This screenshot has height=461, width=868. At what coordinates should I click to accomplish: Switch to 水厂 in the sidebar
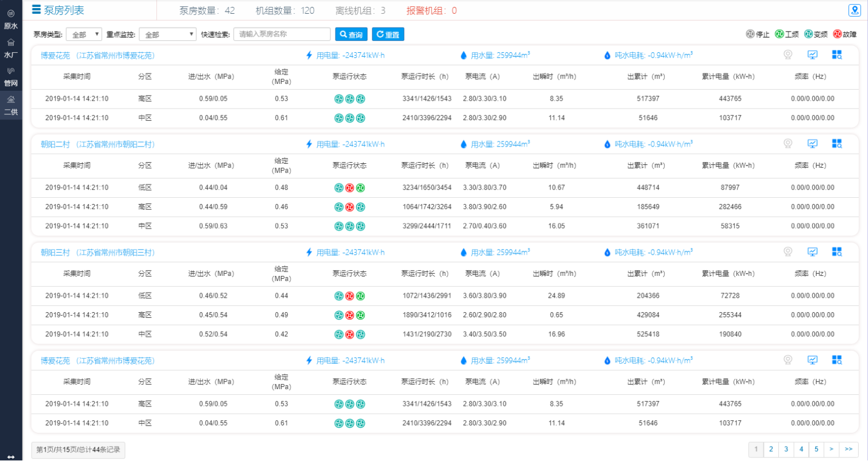tap(10, 48)
